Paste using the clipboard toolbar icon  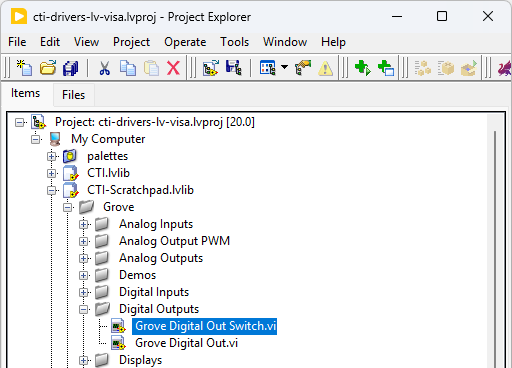[151, 68]
